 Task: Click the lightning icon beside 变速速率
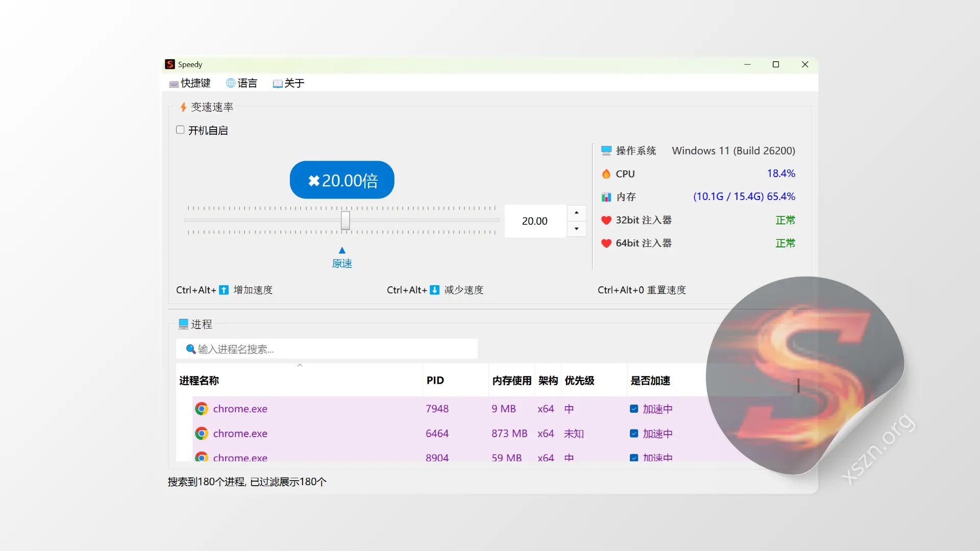point(183,107)
